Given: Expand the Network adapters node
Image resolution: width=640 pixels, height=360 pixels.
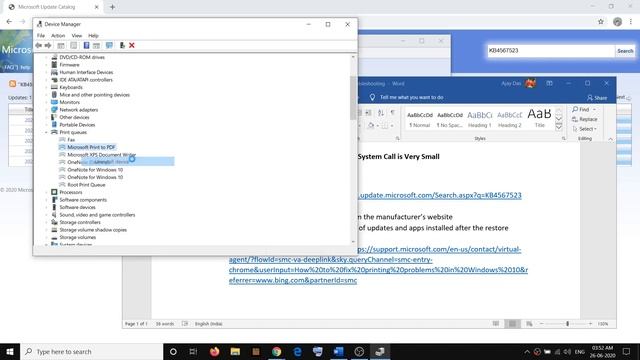Looking at the screenshot, I should point(47,110).
